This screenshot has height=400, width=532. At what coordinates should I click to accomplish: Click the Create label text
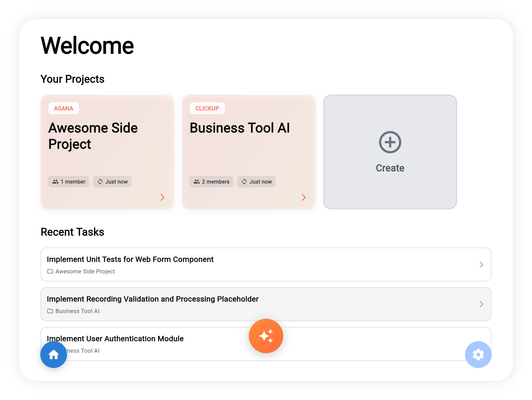tap(390, 168)
